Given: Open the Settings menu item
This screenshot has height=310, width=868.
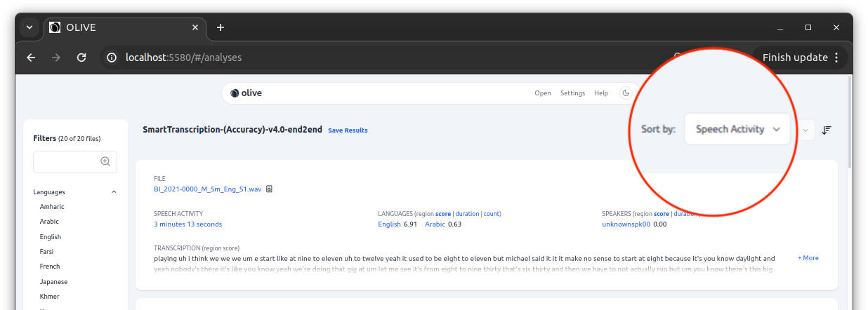Looking at the screenshot, I should pos(572,93).
